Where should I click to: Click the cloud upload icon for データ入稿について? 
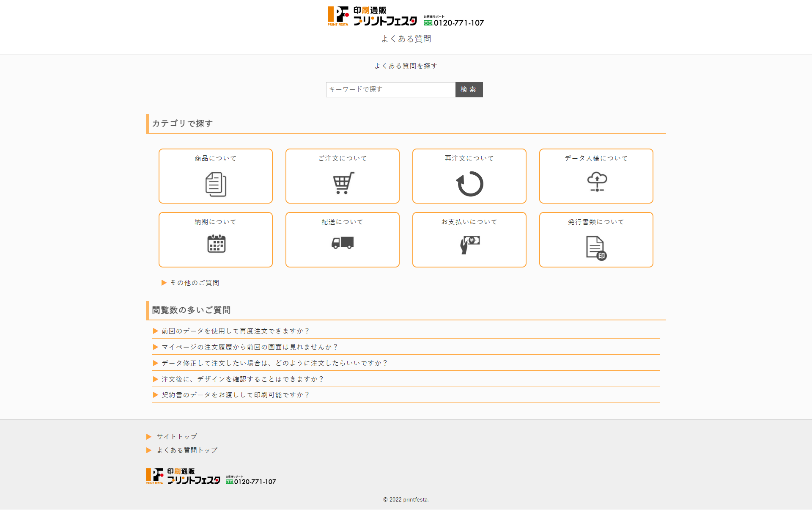click(597, 182)
